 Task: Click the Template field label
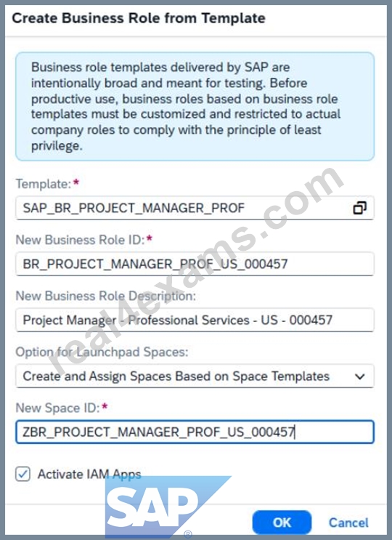tap(44, 184)
